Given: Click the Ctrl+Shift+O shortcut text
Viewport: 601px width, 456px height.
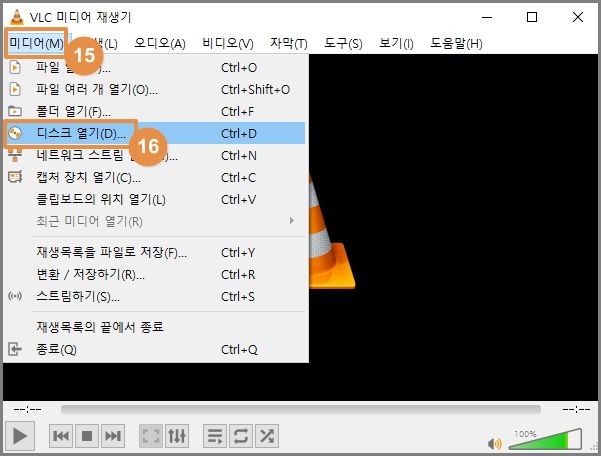Looking at the screenshot, I should tap(255, 89).
